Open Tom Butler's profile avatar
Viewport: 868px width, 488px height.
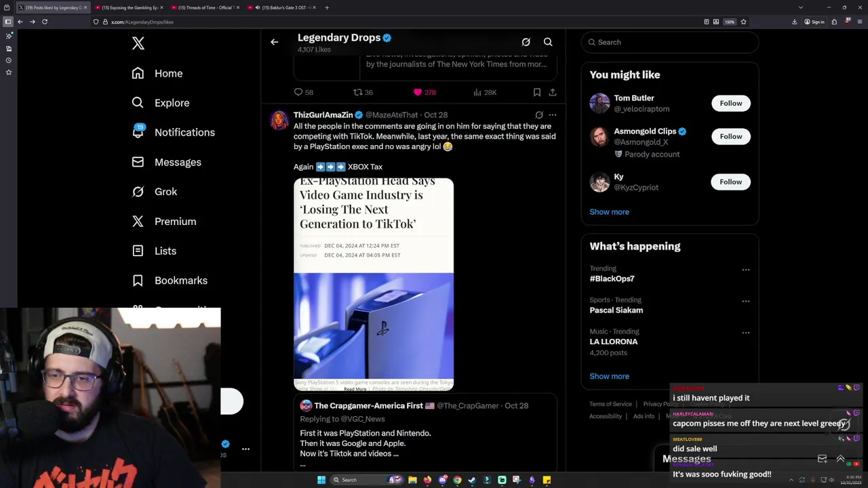[599, 103]
